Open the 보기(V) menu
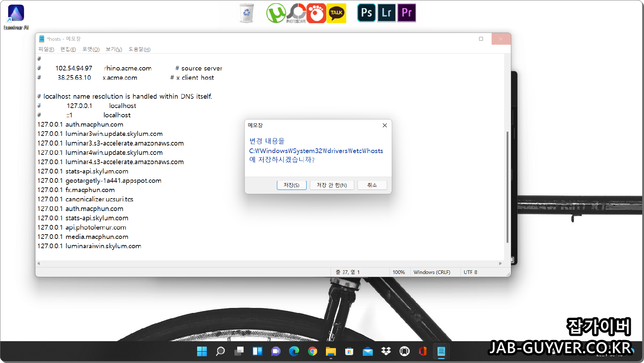Viewport: 644px width, 363px height. click(114, 49)
